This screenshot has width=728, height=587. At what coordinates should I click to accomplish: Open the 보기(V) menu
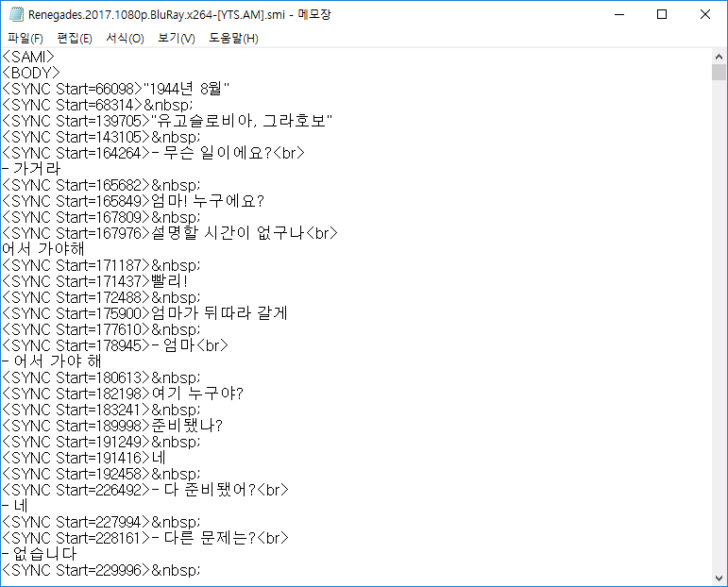[176, 38]
